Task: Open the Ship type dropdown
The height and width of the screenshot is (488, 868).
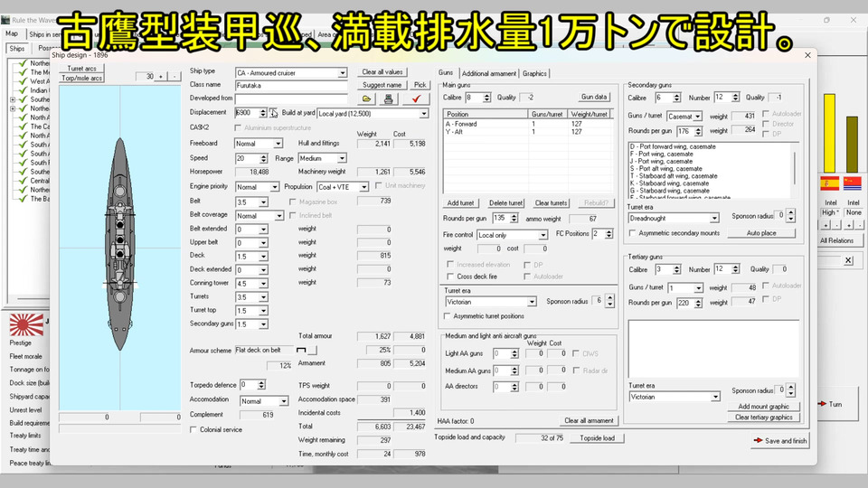Action: 342,72
